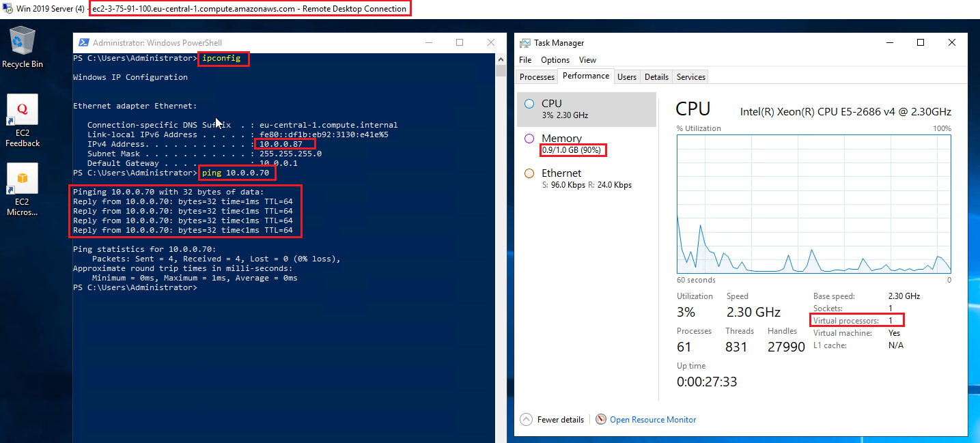Viewport: 980px width, 443px height.
Task: Click the 'ping 10.0.0.70' command text
Action: 236,173
